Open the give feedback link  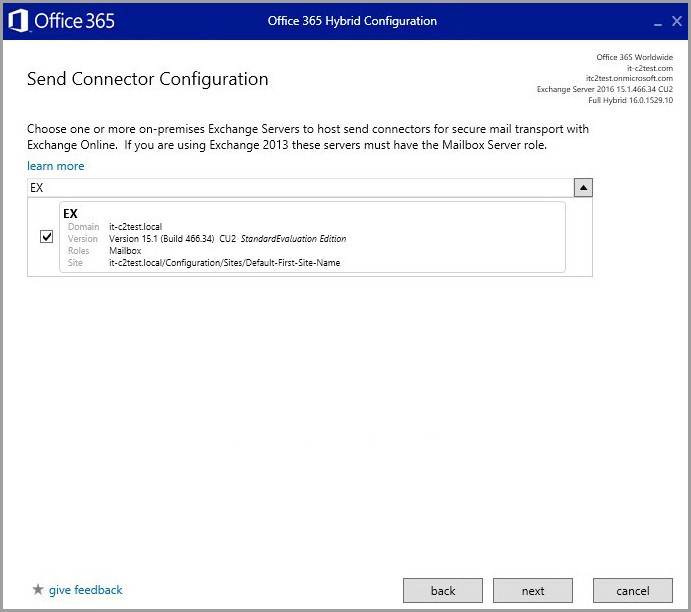(x=85, y=590)
